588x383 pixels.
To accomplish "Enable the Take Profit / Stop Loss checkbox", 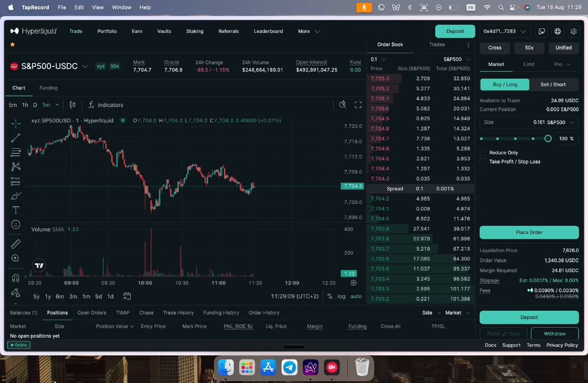I will pos(483,162).
